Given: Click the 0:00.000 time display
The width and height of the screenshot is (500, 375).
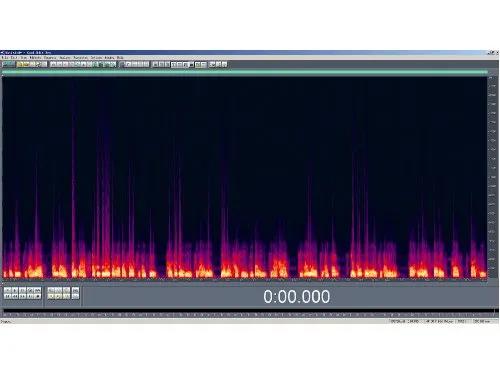Looking at the screenshot, I should click(x=297, y=296).
